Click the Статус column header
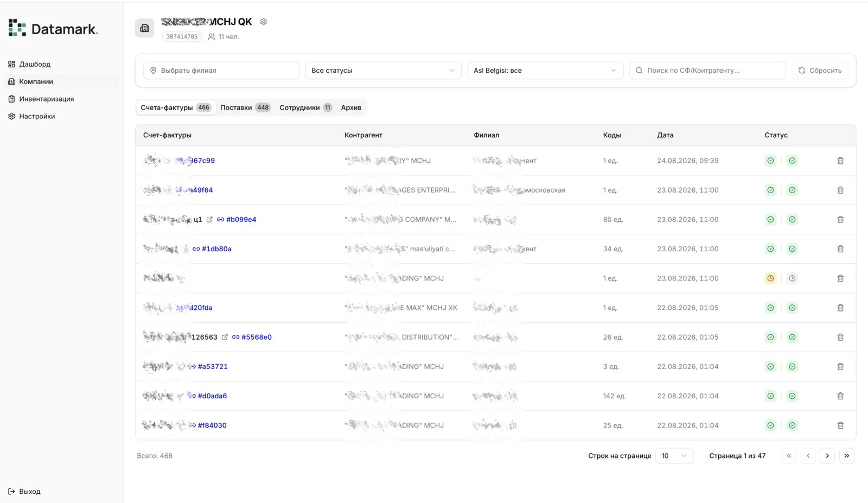The height and width of the screenshot is (503, 868). click(776, 135)
